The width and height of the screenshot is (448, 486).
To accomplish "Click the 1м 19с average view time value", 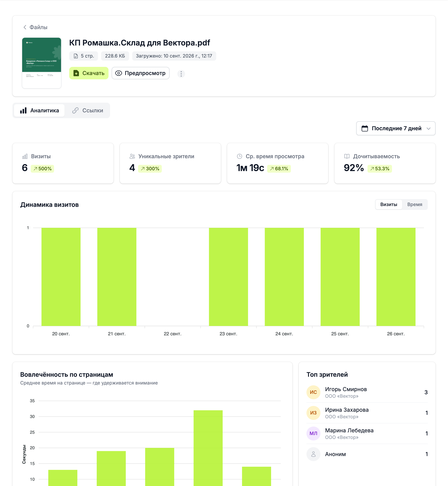I will pos(250,168).
